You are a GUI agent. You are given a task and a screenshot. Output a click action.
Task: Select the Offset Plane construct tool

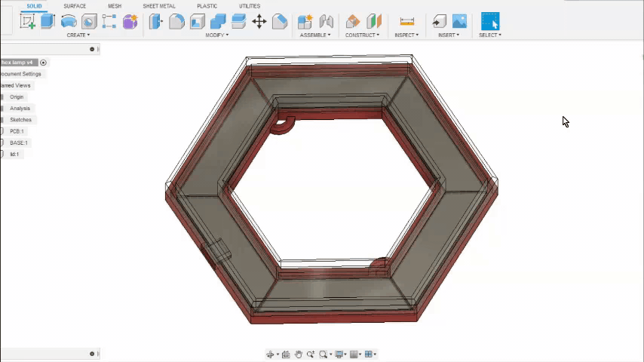pos(353,21)
